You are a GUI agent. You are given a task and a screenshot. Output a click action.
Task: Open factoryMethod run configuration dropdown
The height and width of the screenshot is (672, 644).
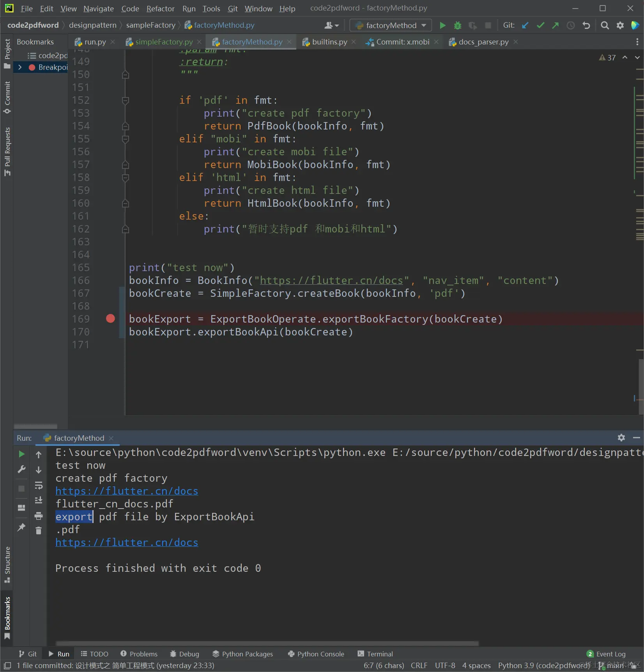391,25
